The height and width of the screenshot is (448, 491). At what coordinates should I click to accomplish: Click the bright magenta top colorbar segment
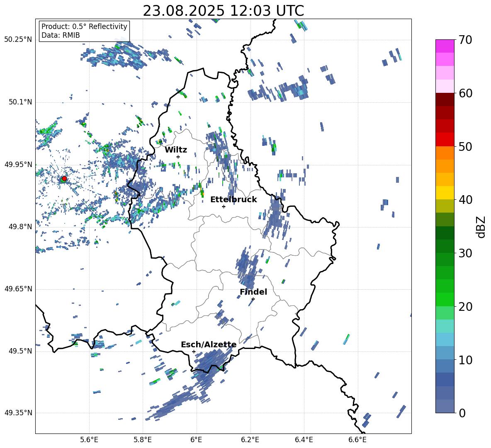pyautogui.click(x=445, y=46)
